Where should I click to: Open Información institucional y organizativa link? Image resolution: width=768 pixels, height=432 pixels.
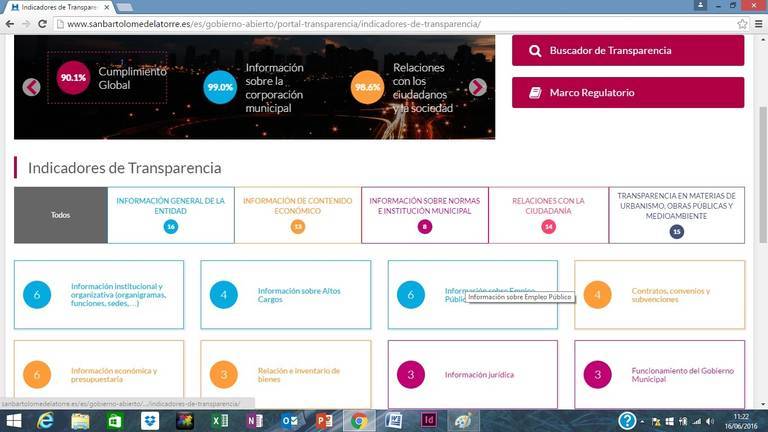pos(119,294)
